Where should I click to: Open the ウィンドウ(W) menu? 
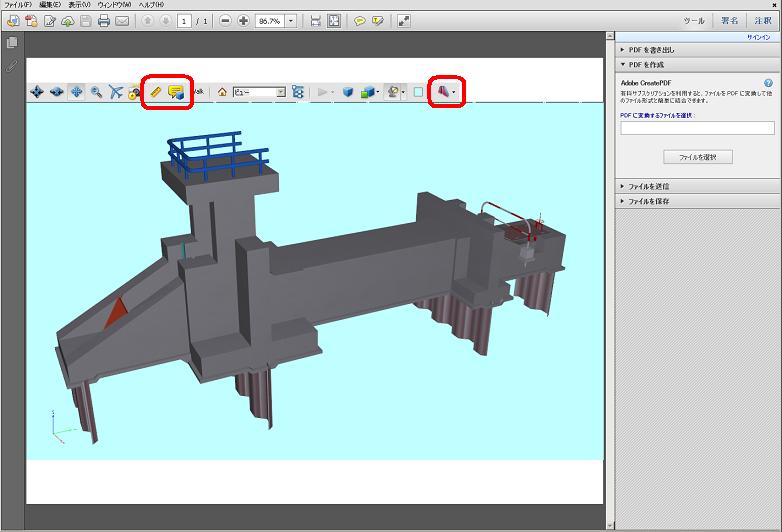coord(114,4)
